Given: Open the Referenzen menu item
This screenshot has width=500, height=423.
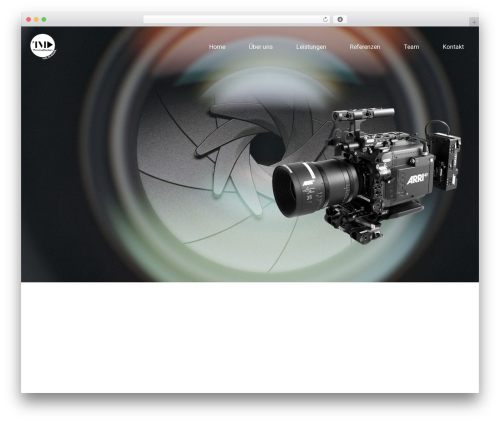Looking at the screenshot, I should pyautogui.click(x=365, y=47).
